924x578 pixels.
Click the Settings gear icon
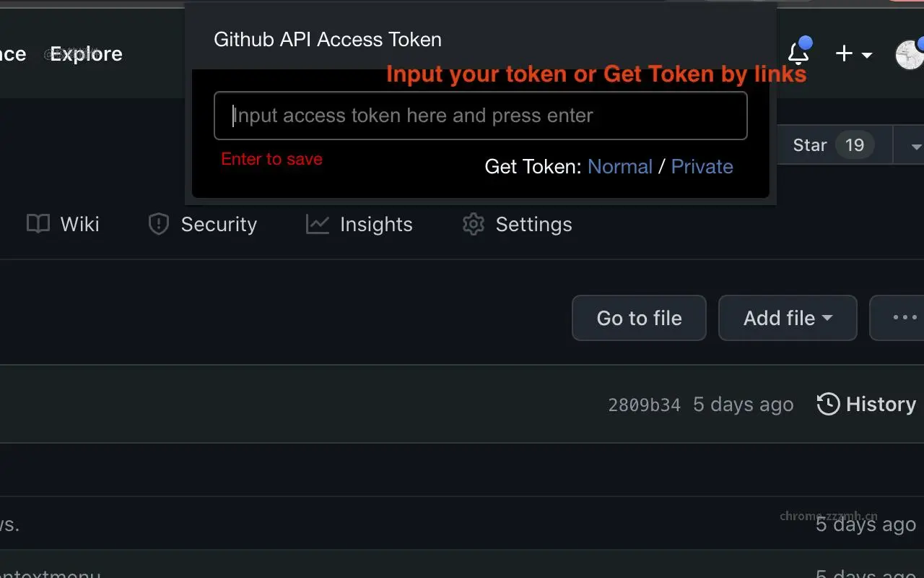coord(472,224)
